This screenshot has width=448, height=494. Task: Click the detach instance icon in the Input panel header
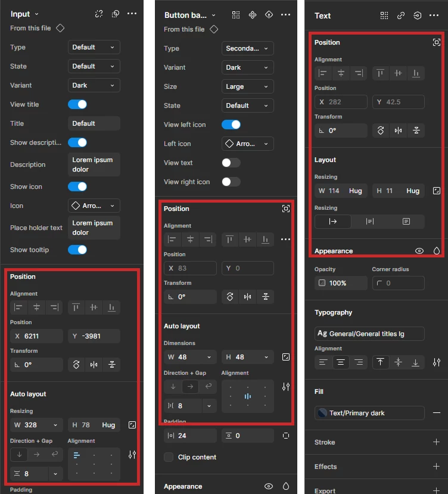(99, 14)
